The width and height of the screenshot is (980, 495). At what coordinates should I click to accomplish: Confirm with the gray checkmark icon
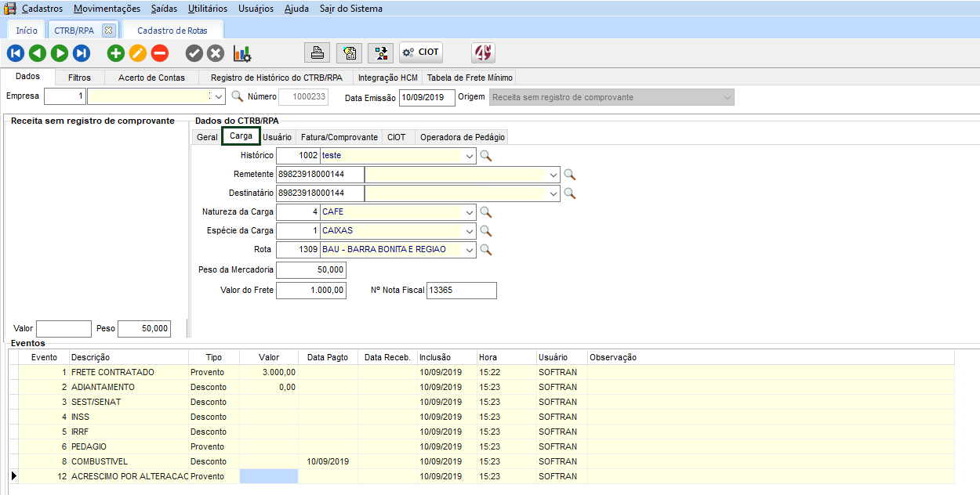(194, 53)
